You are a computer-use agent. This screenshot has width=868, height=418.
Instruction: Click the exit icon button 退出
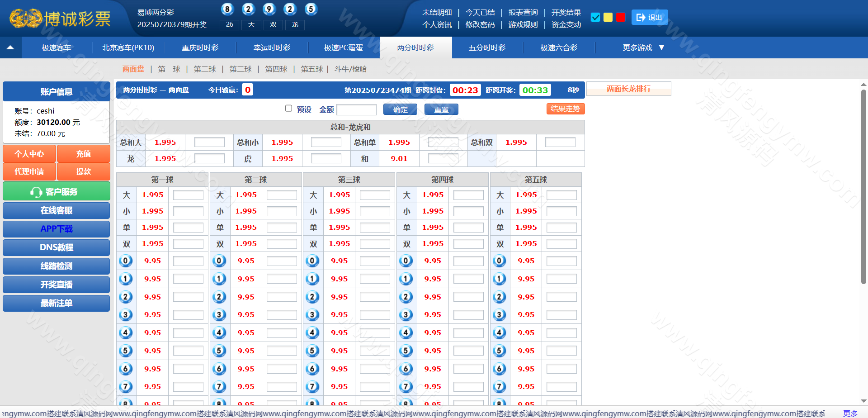(649, 17)
